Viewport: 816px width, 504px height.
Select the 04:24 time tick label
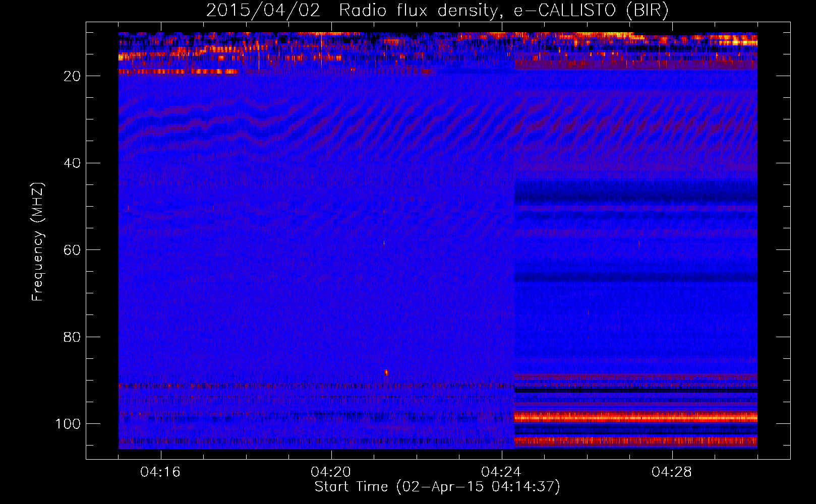tap(501, 472)
